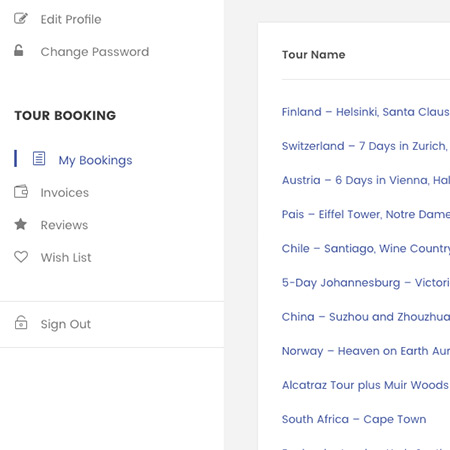
Task: Open the Austria – 6 Days in Vienna tour
Action: 366,180
